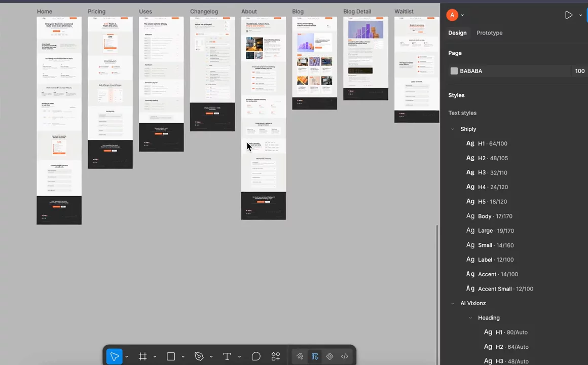Viewport: 588px width, 365px height.
Task: Select the Pricing frame thumbnail
Action: tap(110, 93)
